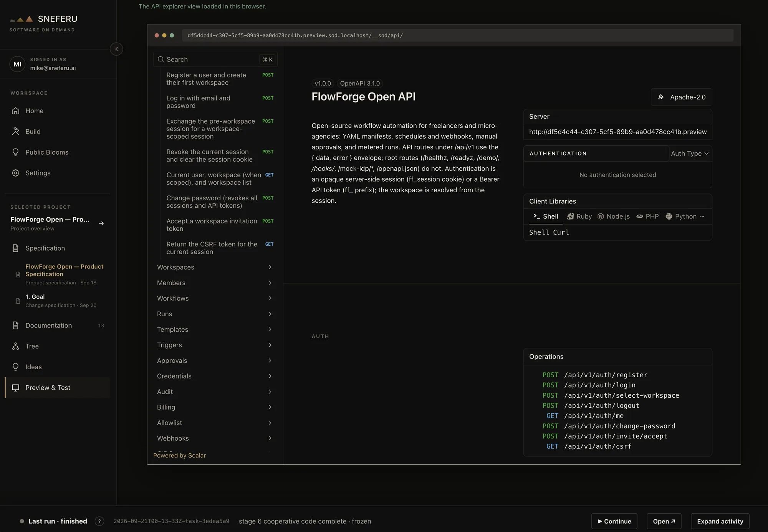The height and width of the screenshot is (532, 768).
Task: Click Expand activity
Action: 720,521
